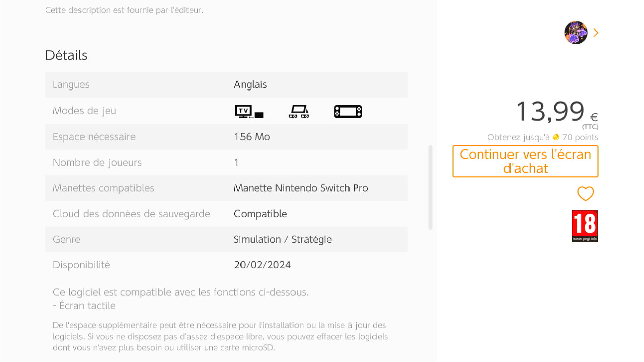The image size is (644, 362).
Task: Click the handheld mode icon
Action: pyautogui.click(x=348, y=112)
